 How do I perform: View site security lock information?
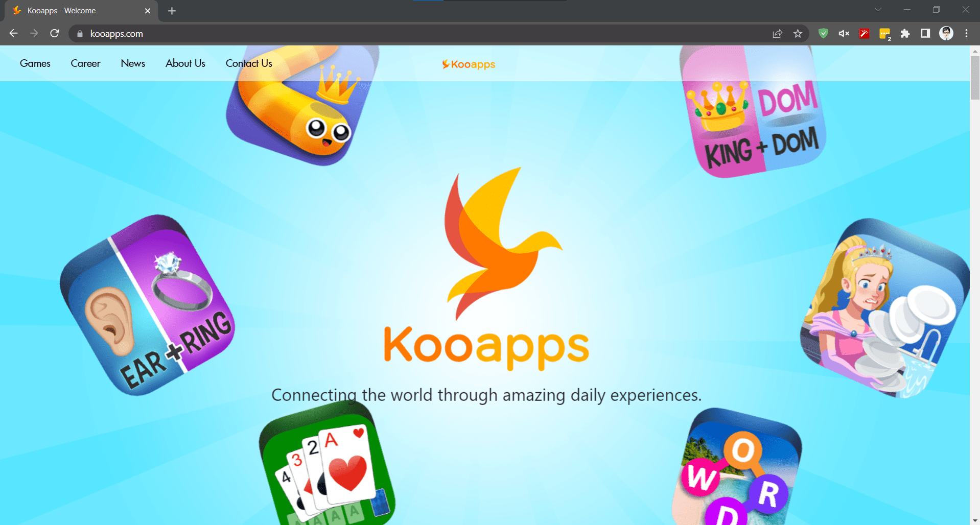[80, 34]
